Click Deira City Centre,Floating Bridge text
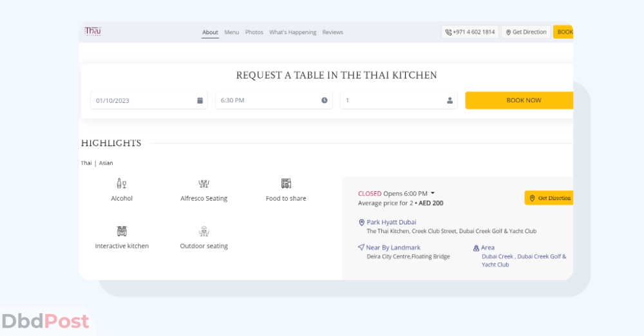This screenshot has width=644, height=336. (408, 256)
